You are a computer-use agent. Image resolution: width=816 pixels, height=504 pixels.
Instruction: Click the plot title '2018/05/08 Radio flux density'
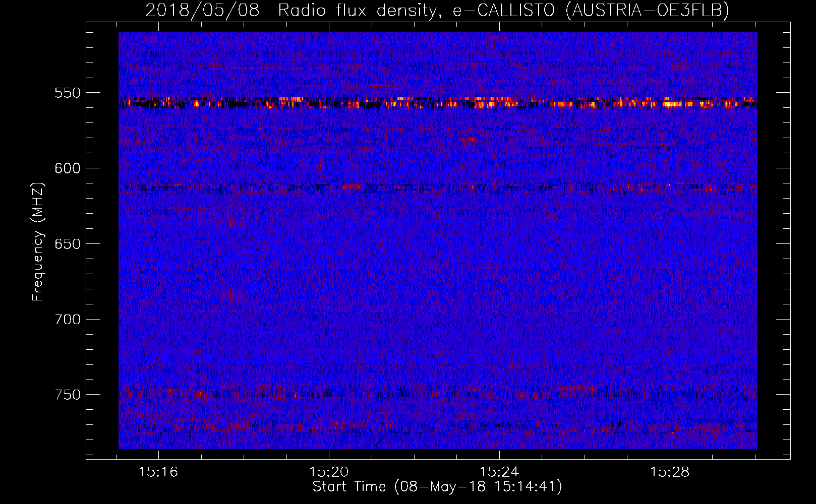point(291,10)
